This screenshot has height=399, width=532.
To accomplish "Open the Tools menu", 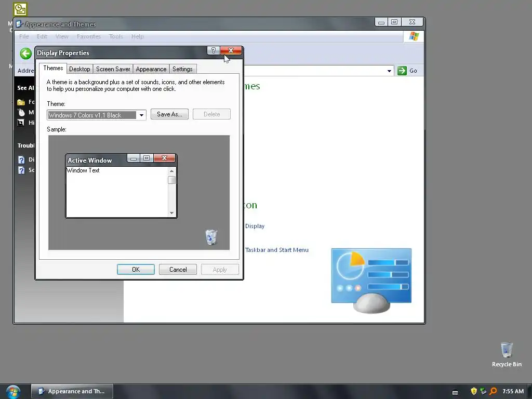I will (116, 36).
